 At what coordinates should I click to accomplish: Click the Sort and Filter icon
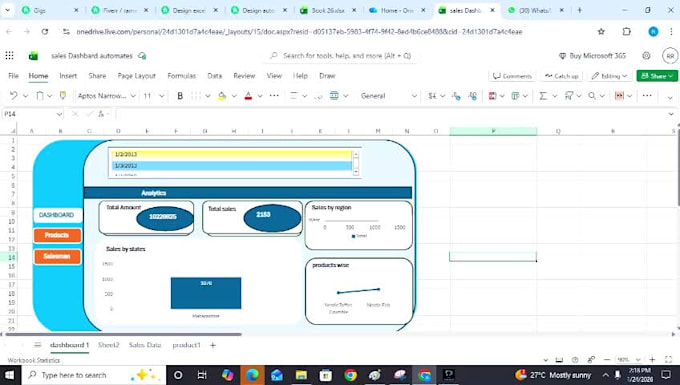click(x=569, y=96)
